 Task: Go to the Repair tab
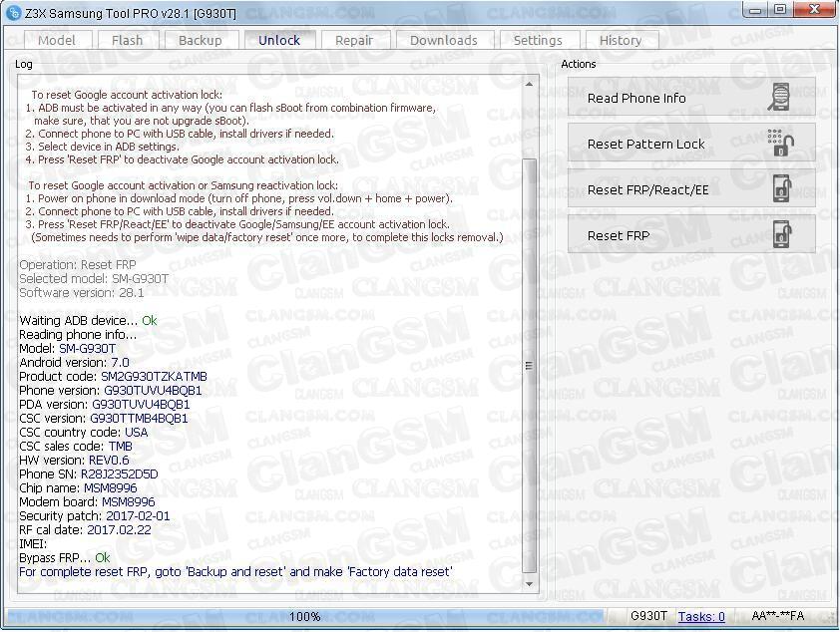[x=354, y=40]
